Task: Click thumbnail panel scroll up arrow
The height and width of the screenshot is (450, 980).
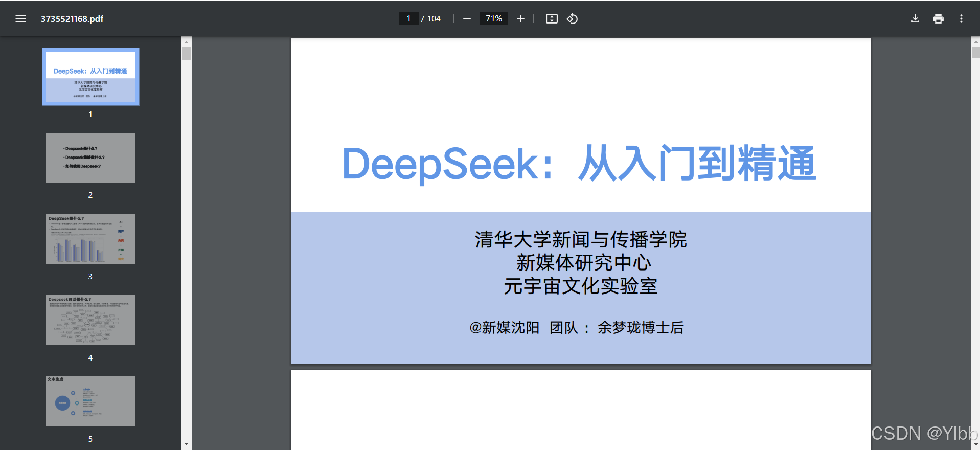Action: point(186,42)
